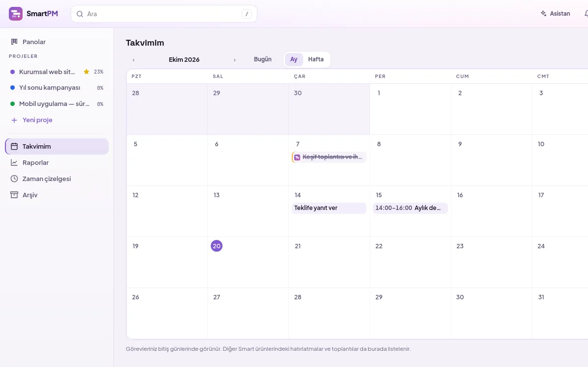Focus the Ara search field
This screenshot has width=588, height=367.
click(164, 14)
